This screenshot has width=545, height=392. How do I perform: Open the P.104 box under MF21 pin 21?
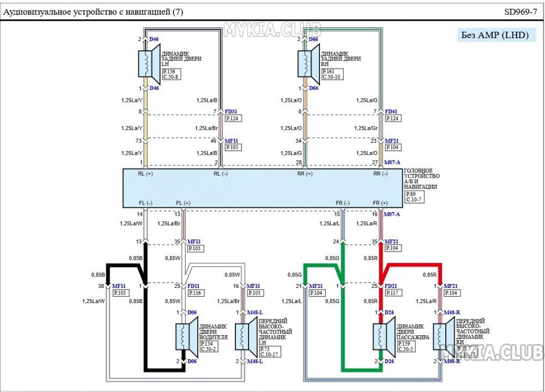pyautogui.click(x=316, y=293)
